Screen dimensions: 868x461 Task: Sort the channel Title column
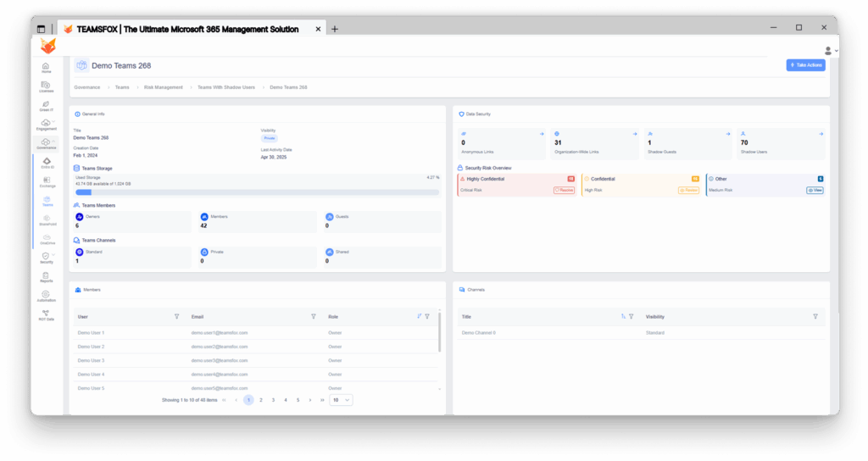pyautogui.click(x=623, y=317)
